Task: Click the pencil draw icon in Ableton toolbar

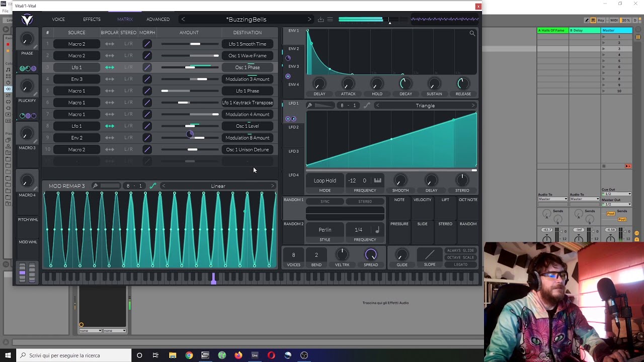Action: coord(587,20)
